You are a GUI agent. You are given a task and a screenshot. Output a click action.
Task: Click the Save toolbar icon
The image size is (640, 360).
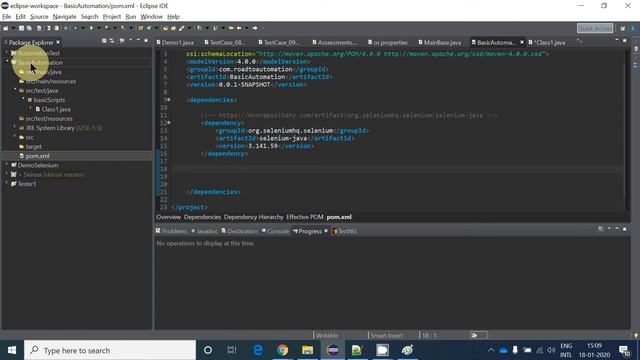(21, 28)
